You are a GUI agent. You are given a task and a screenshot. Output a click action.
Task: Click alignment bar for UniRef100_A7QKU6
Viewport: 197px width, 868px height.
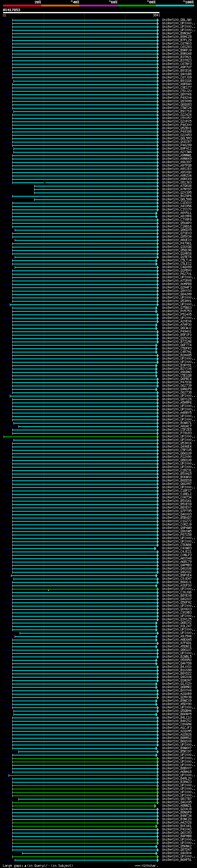pos(96,186)
